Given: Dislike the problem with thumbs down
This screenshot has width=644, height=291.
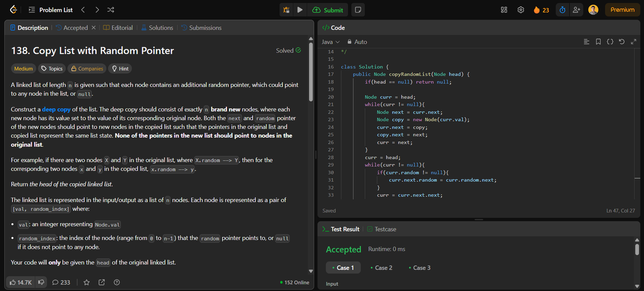Looking at the screenshot, I should tap(40, 282).
